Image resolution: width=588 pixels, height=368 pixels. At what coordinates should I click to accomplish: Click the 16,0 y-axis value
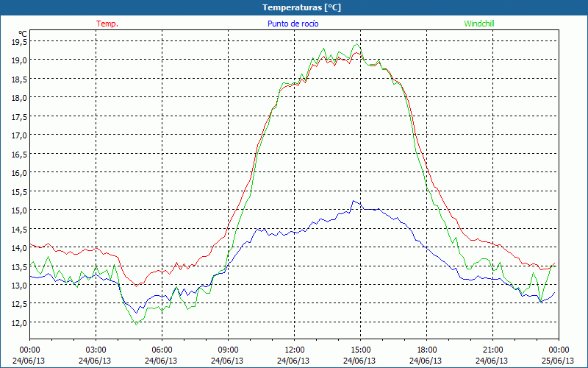(x=19, y=173)
